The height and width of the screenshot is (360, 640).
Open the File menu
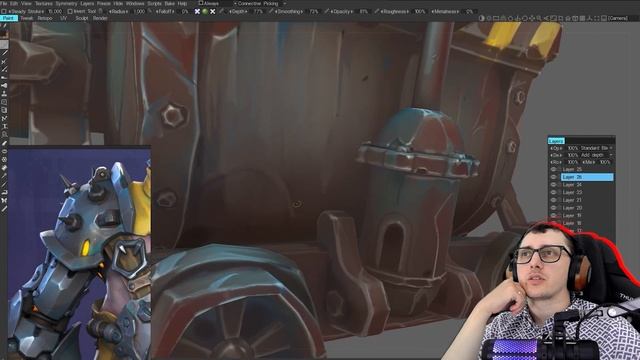coord(4,3)
